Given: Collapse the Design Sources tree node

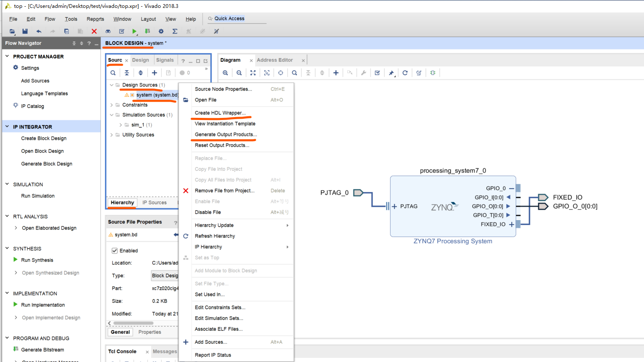Looking at the screenshot, I should pyautogui.click(x=112, y=85).
